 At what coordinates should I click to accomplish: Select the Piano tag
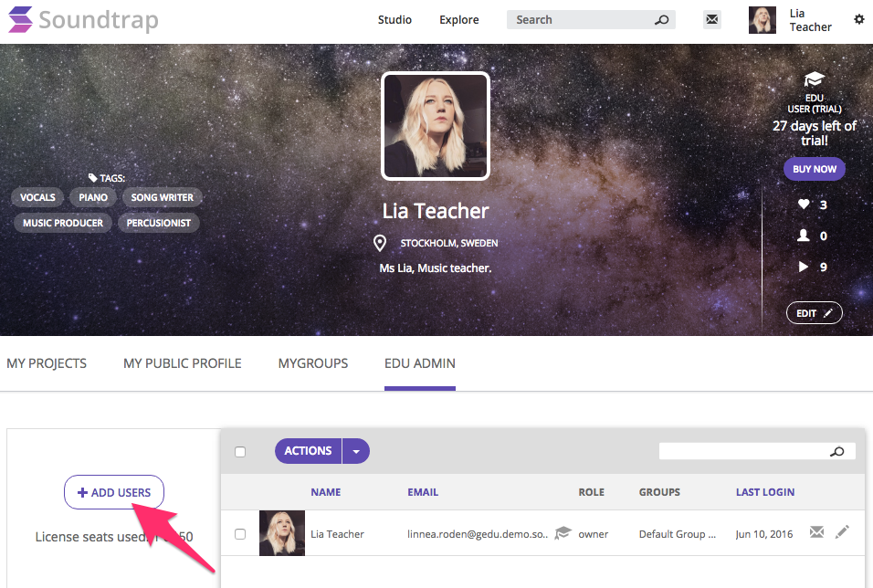tap(93, 197)
